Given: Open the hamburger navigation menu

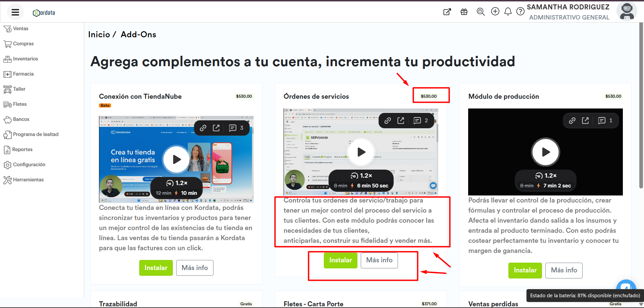Looking at the screenshot, I should point(15,12).
